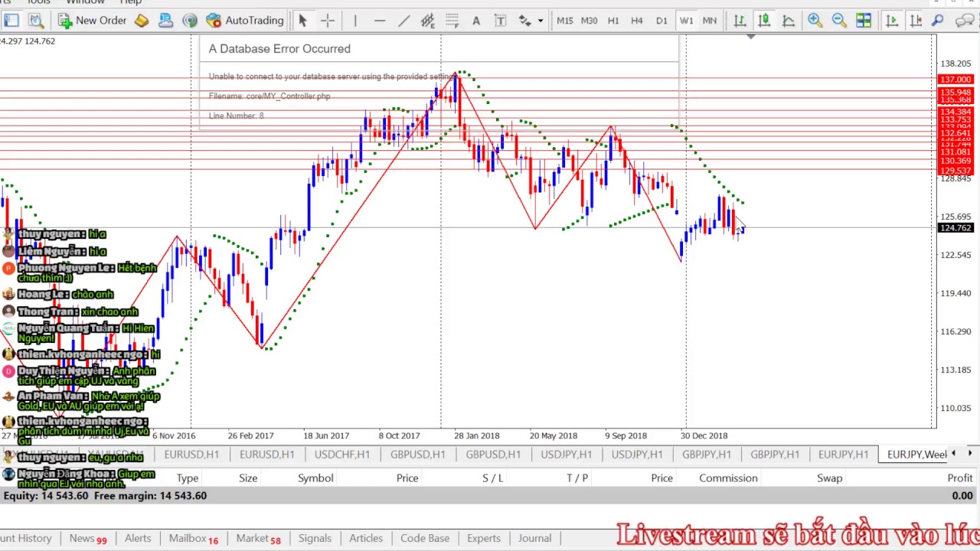The height and width of the screenshot is (551, 980).
Task: Click the 124.762 current price label
Action: click(955, 228)
